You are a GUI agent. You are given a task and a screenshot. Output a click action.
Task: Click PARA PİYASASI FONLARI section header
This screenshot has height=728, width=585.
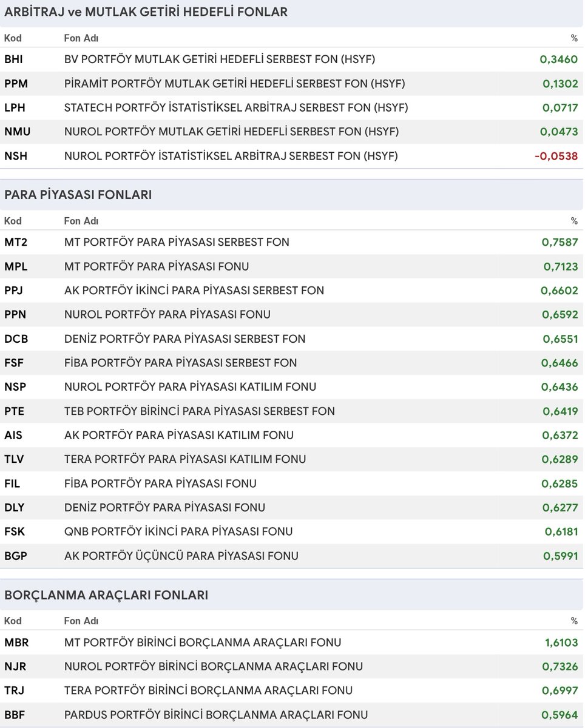pyautogui.click(x=78, y=195)
